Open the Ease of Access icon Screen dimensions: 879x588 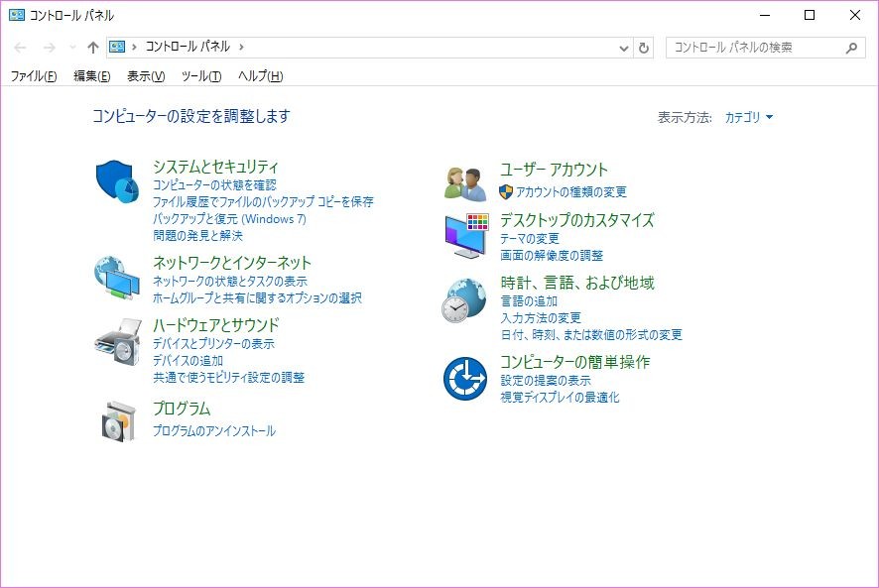[464, 378]
